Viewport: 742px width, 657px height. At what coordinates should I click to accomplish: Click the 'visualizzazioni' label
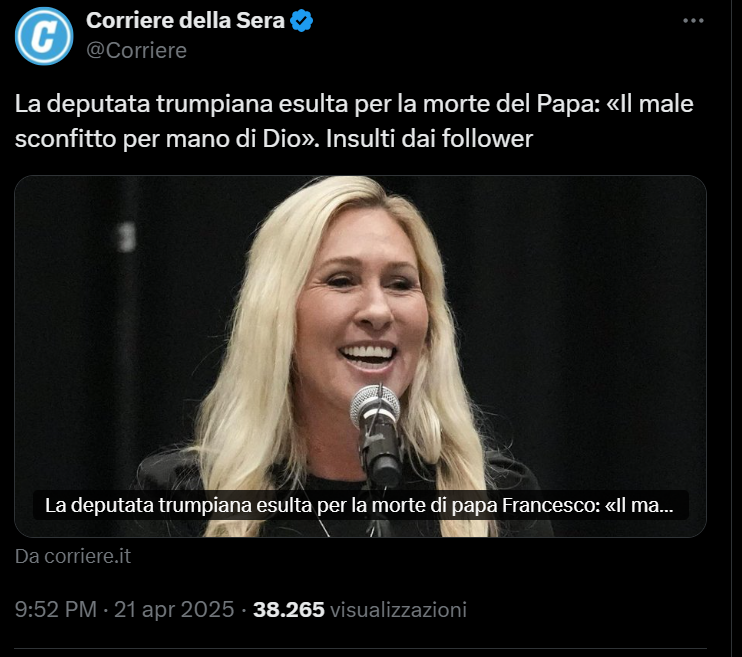pos(398,609)
